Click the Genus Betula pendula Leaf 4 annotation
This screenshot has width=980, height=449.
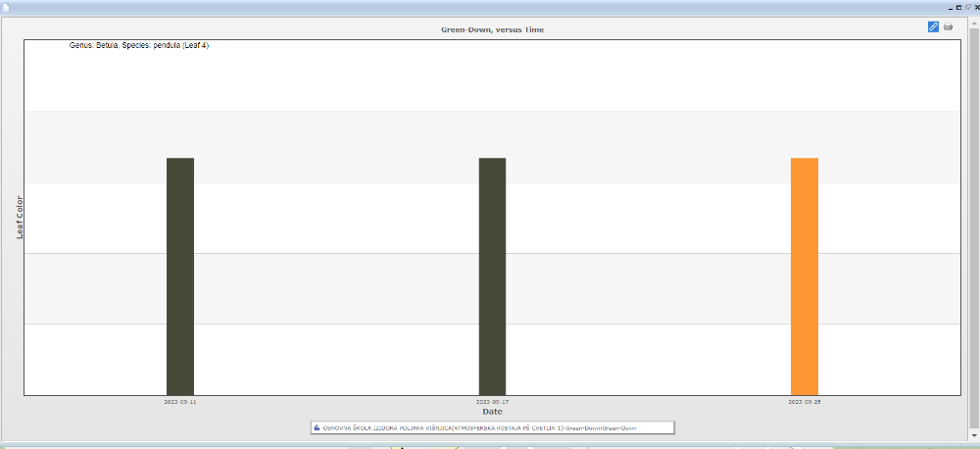(x=139, y=45)
